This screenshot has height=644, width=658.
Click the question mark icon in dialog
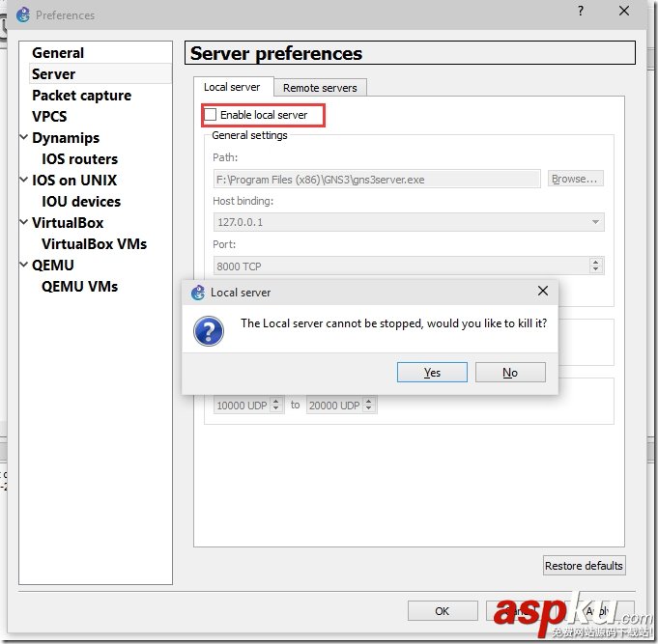(209, 331)
